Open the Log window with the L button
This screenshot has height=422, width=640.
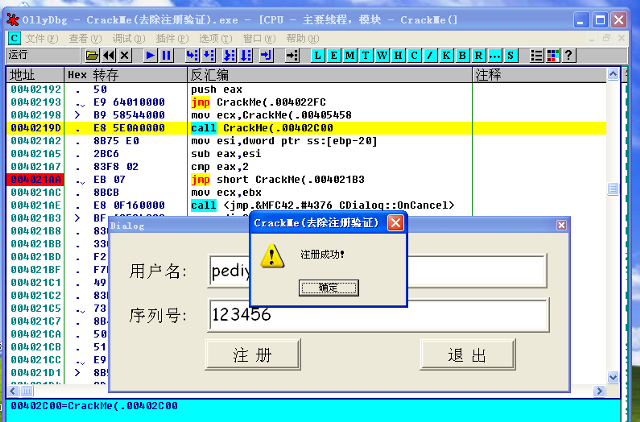(x=318, y=55)
